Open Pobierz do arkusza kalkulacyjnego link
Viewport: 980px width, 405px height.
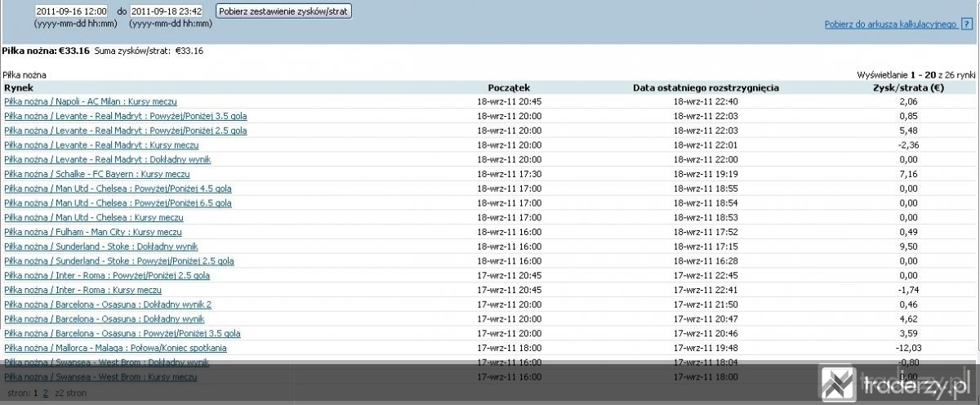pos(891,25)
